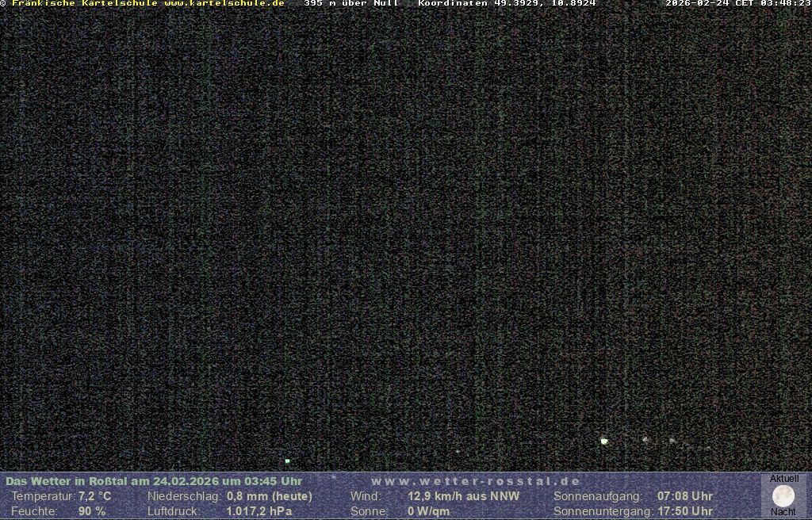This screenshot has height=520, width=812.
Task: Click the bright white light at lower right
Action: [604, 441]
